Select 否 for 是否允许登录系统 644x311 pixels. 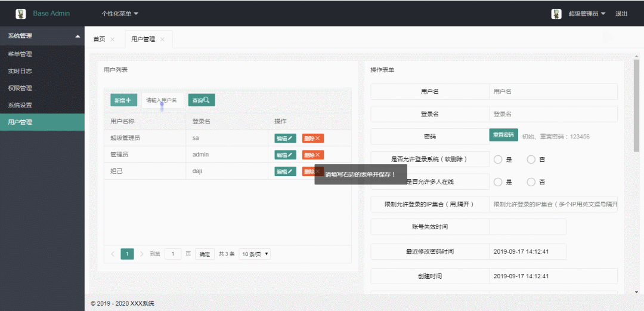(x=531, y=159)
